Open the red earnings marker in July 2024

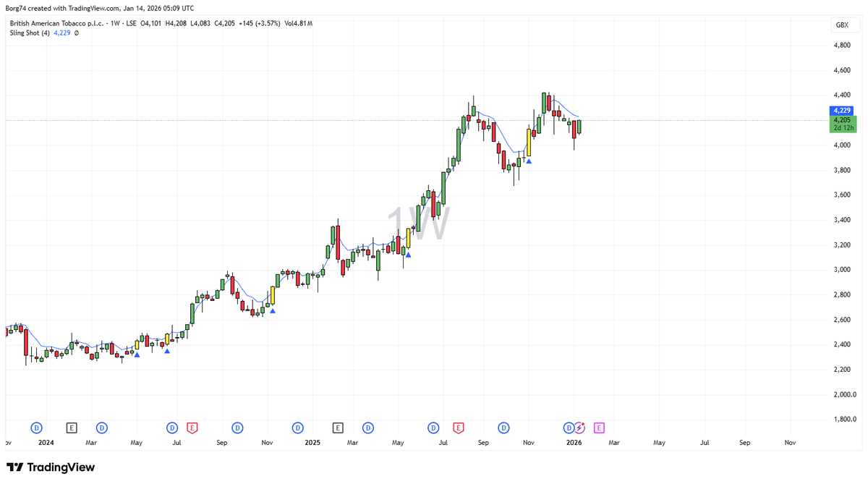click(x=192, y=428)
